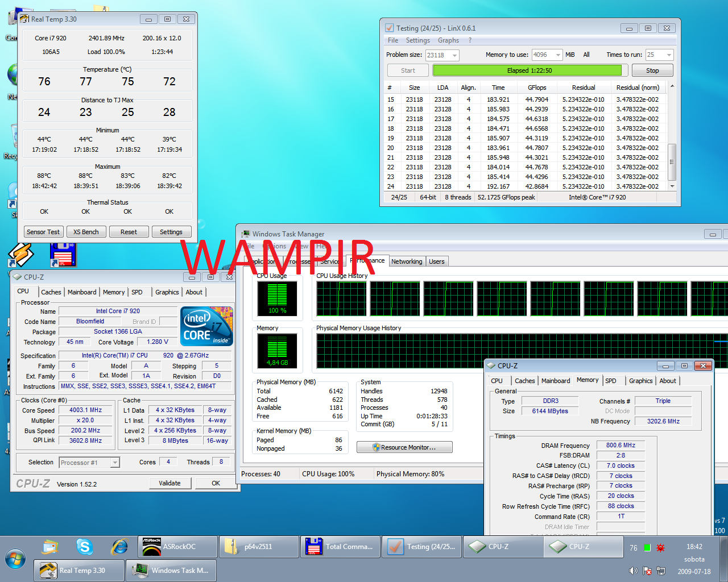Switch to SPD tab in CPU-Z memory timings window

(x=611, y=381)
